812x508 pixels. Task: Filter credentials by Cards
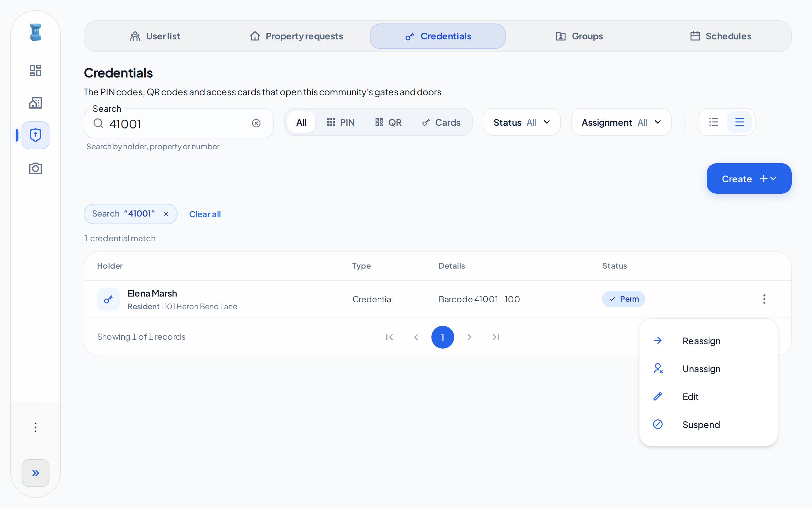pos(441,122)
